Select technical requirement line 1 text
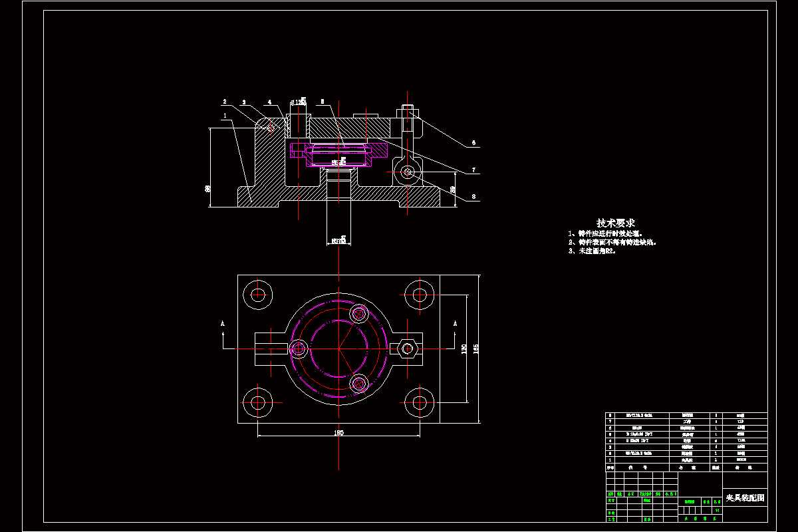798x532 pixels. pyautogui.click(x=604, y=234)
